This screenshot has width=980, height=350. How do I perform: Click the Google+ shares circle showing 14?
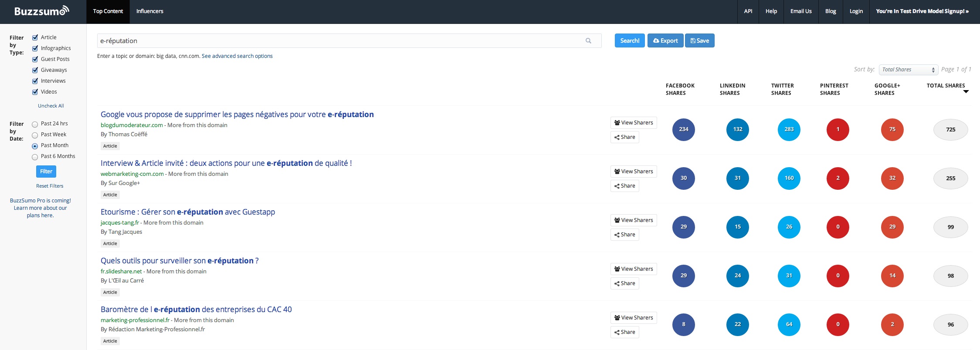point(892,276)
